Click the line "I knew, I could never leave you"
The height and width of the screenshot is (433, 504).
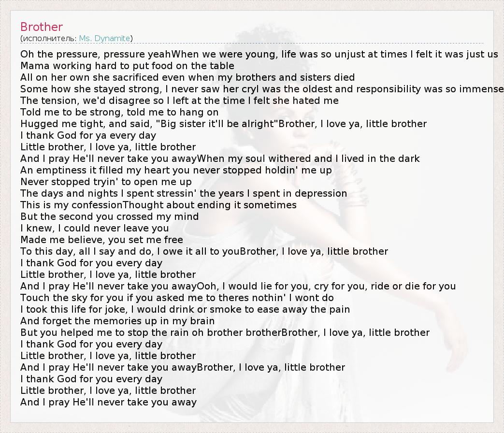pos(94,228)
